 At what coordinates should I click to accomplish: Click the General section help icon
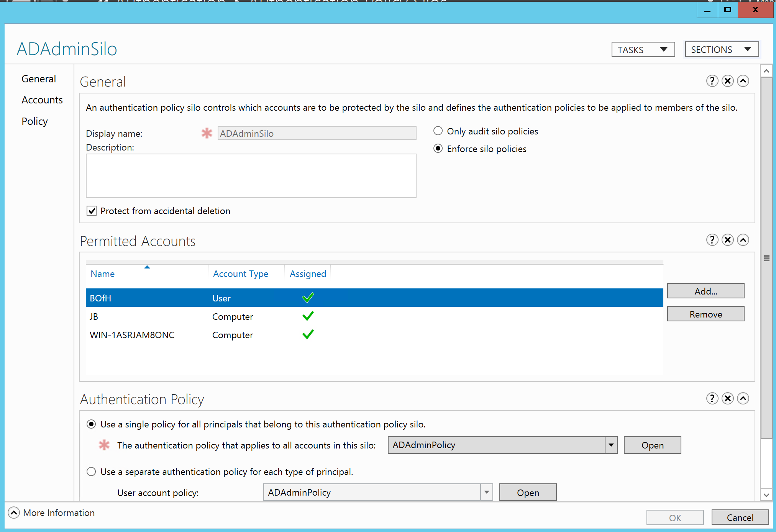point(712,81)
